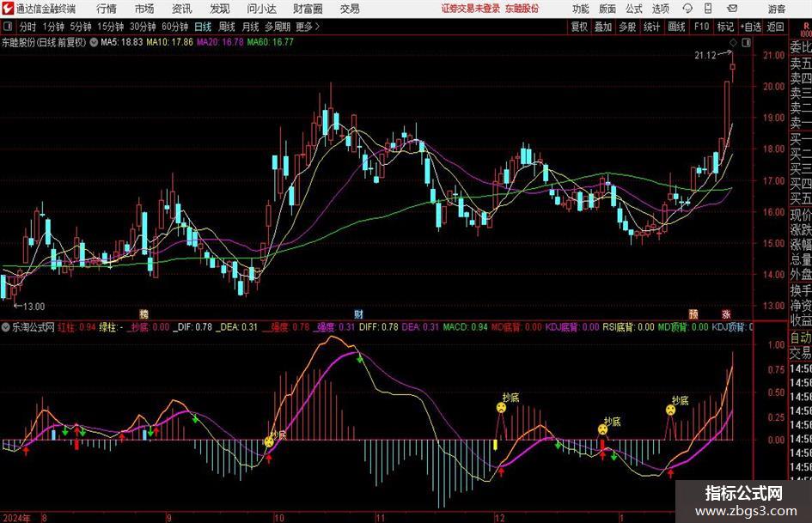The image size is (812, 523).
Task: Open the customer service headset icon
Action: [x=687, y=9]
